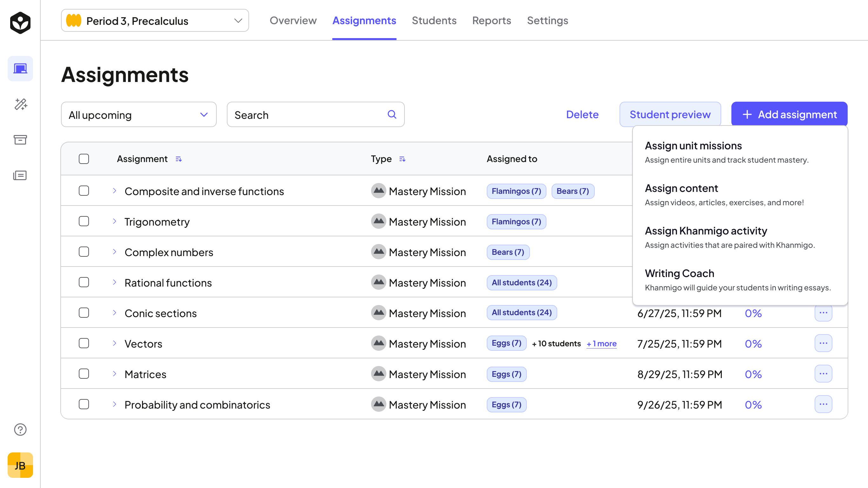Check the Vectors row checkbox

[x=84, y=343]
